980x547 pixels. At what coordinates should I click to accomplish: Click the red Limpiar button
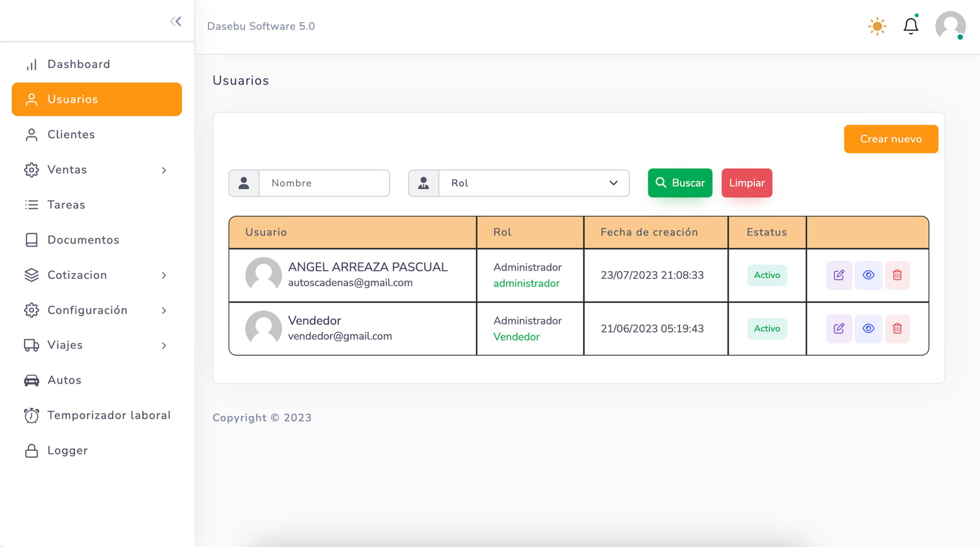click(x=746, y=183)
